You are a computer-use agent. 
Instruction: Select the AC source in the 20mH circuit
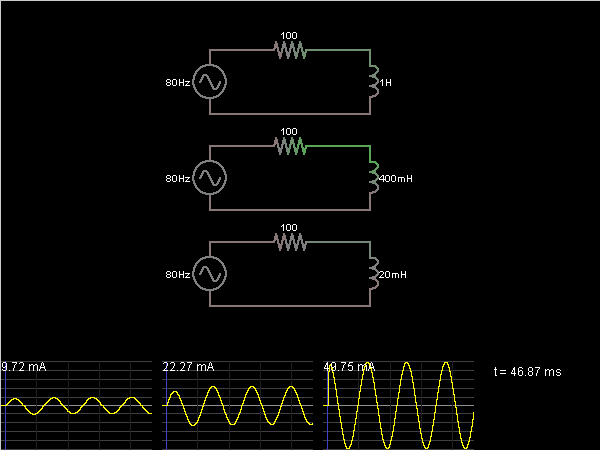click(x=210, y=274)
